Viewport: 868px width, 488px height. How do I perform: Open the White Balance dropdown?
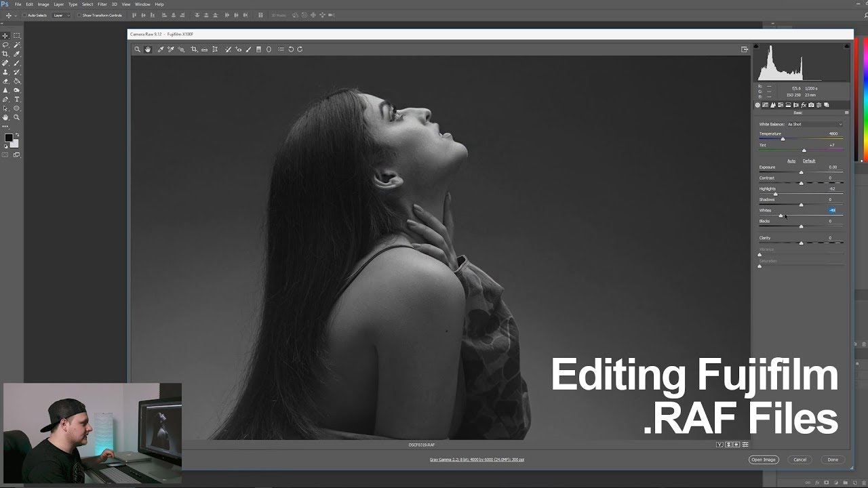click(x=814, y=124)
